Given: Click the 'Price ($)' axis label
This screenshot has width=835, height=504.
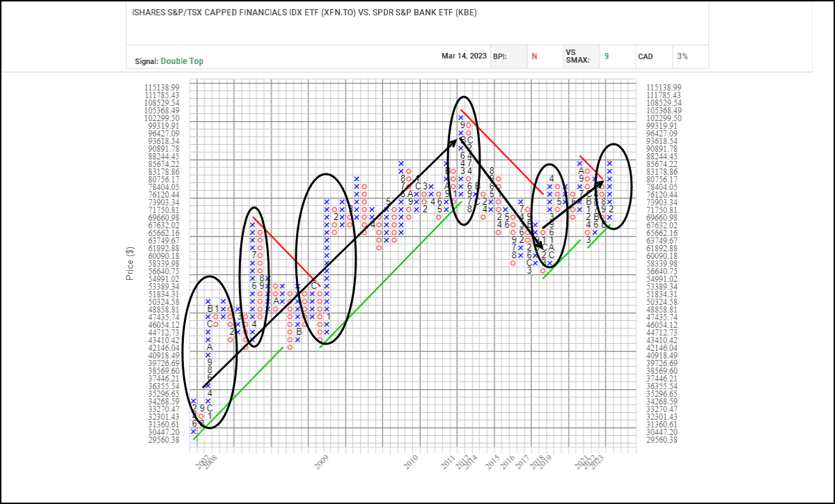Looking at the screenshot, I should pos(130,263).
